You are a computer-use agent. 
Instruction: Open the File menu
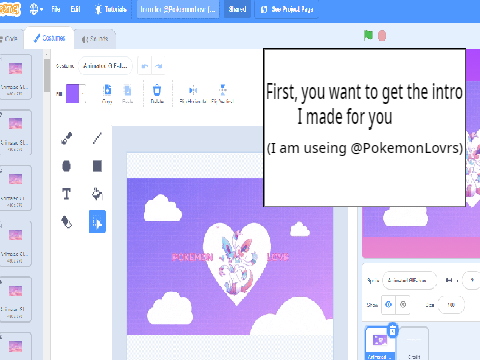pyautogui.click(x=56, y=9)
